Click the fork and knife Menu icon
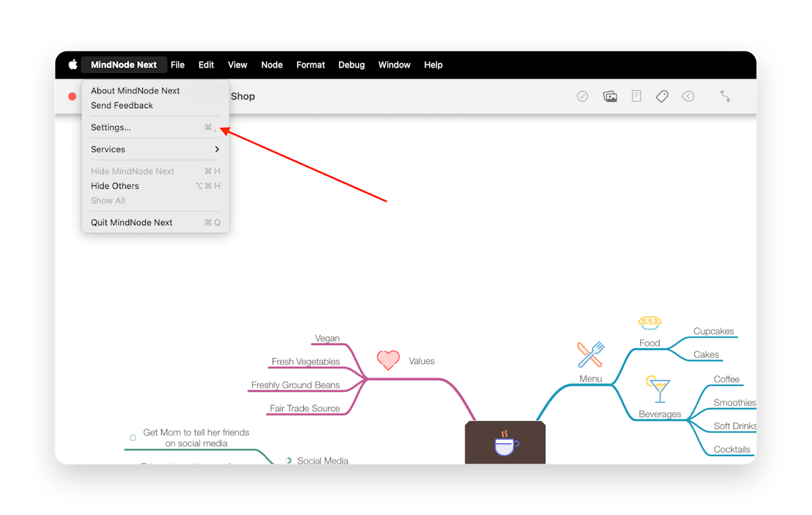The width and height of the screenshot is (812, 515). pyautogui.click(x=590, y=355)
